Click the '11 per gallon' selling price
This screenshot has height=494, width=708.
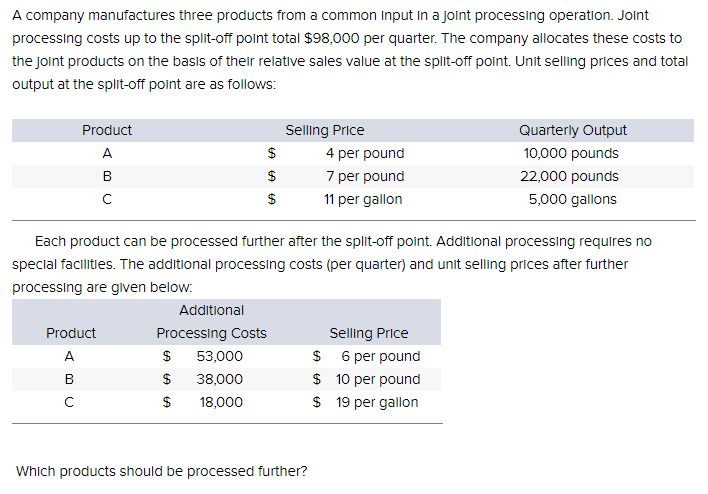tap(363, 199)
